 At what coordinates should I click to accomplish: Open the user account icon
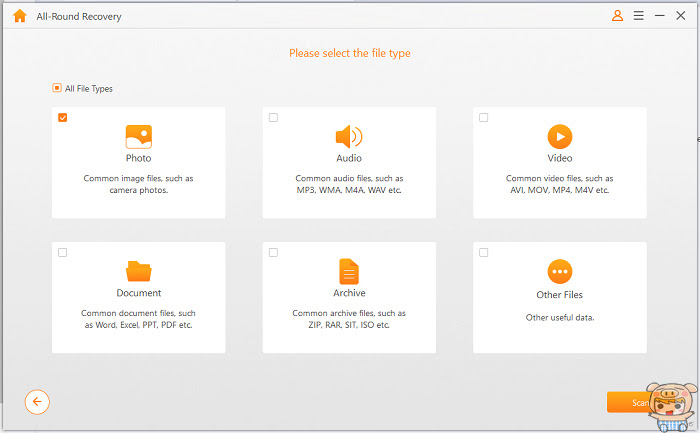[617, 16]
